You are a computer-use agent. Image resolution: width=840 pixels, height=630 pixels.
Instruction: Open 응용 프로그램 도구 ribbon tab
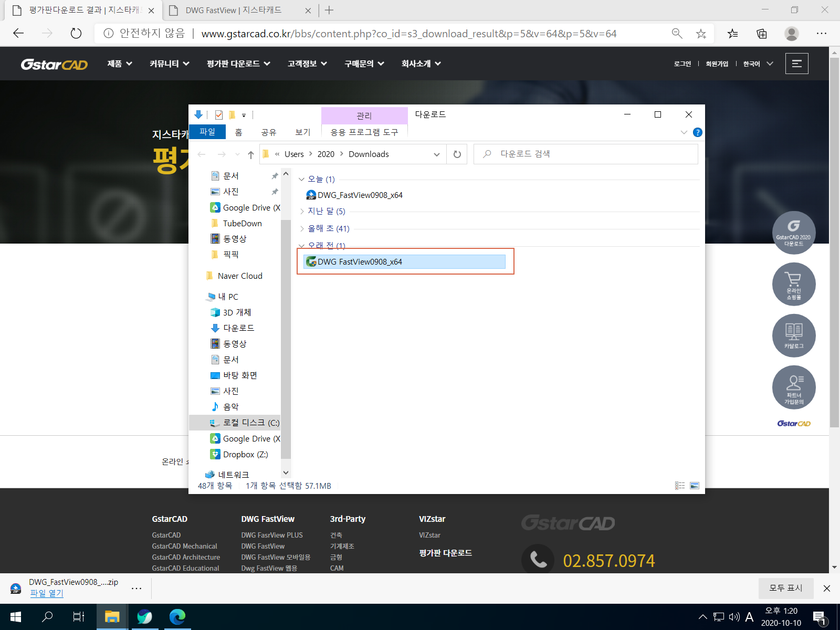(364, 132)
